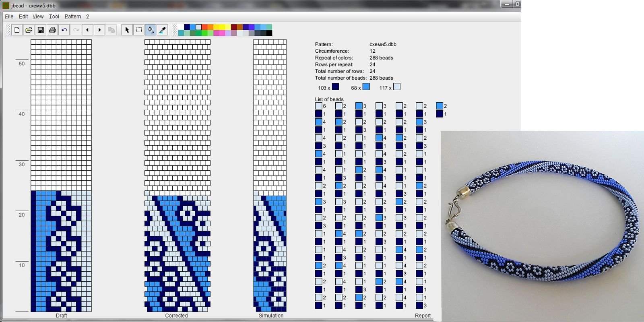This screenshot has height=322, width=644.
Task: Activate the fill bucket tool
Action: [151, 30]
